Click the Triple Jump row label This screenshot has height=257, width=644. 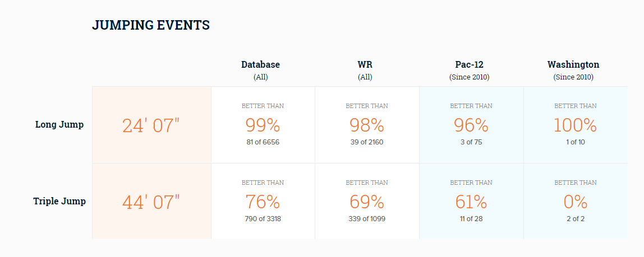pos(59,201)
